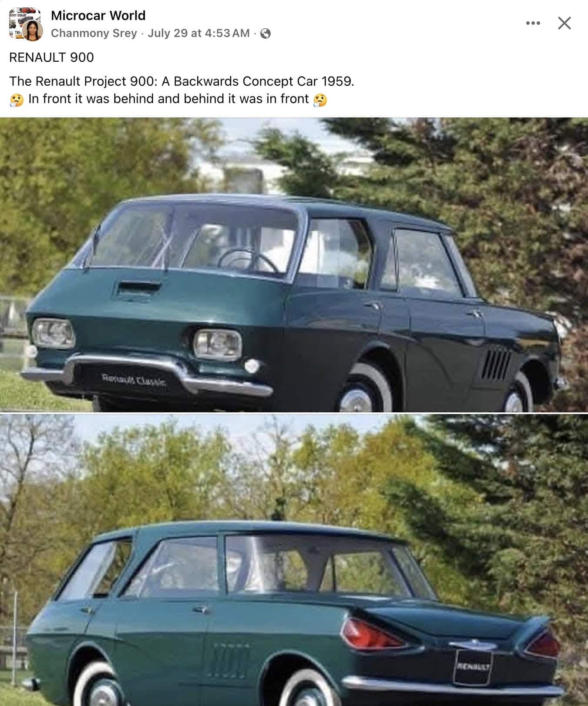Click the thinking emoji before "In front"
This screenshot has height=706, width=588.
click(x=17, y=100)
